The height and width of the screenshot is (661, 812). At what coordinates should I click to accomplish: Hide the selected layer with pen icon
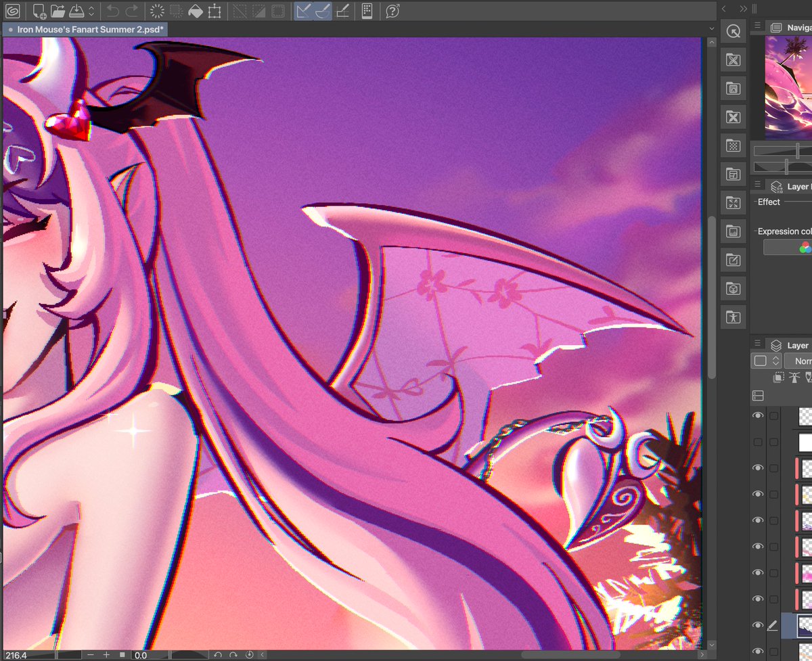point(758,626)
